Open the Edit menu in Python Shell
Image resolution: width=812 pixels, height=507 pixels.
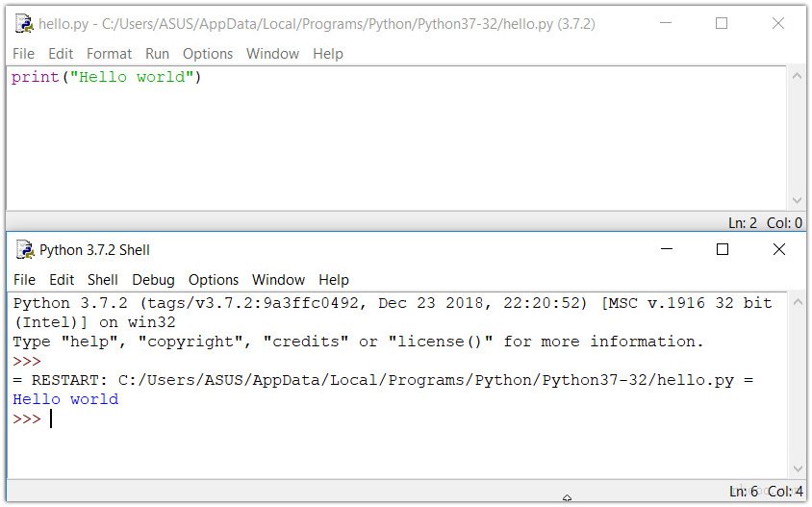pyautogui.click(x=62, y=280)
